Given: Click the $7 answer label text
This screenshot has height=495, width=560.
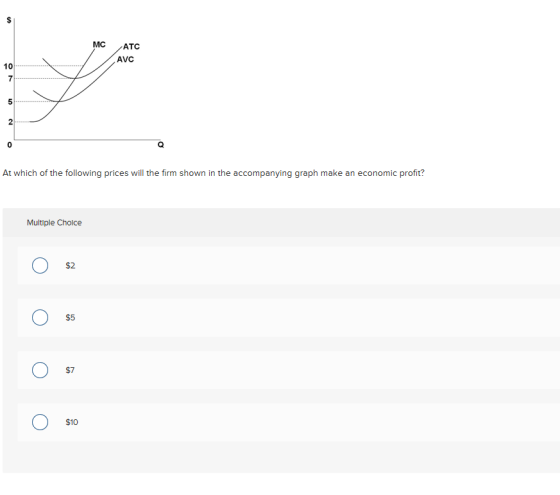Looking at the screenshot, I should pyautogui.click(x=70, y=370).
